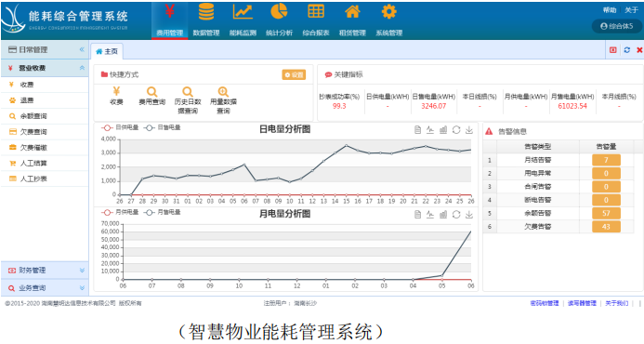Click the 能耗综合管理系统 logo

pos(65,19)
